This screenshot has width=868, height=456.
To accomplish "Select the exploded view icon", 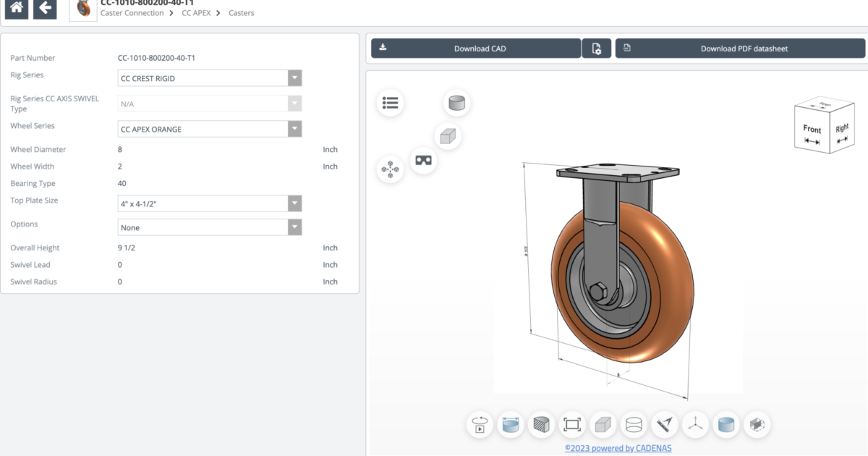I will 391,169.
